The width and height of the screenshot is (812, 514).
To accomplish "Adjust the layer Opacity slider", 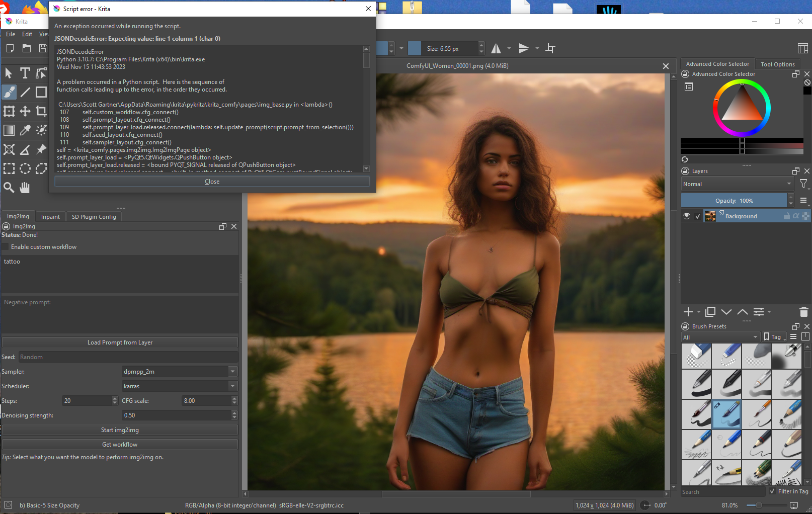I will [x=735, y=200].
